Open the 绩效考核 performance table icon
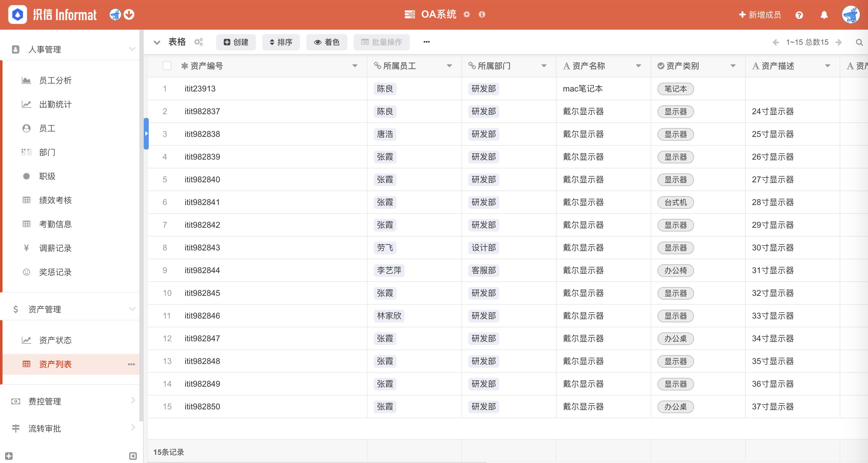 click(x=26, y=200)
